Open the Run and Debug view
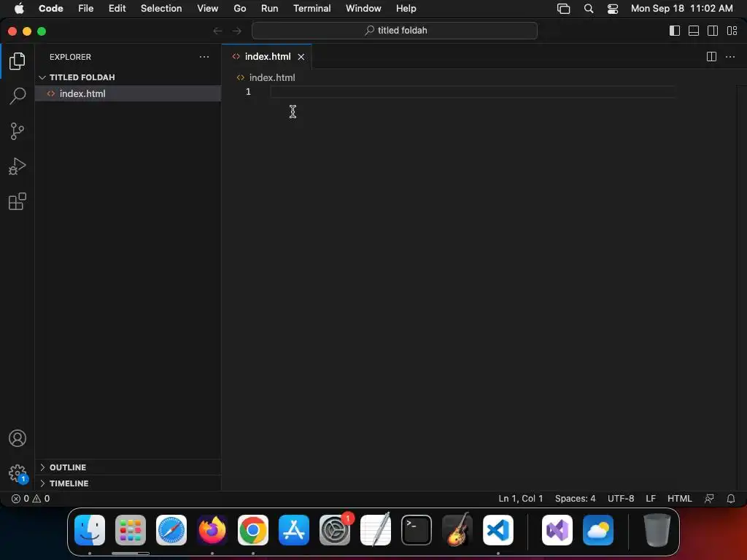 (18, 166)
